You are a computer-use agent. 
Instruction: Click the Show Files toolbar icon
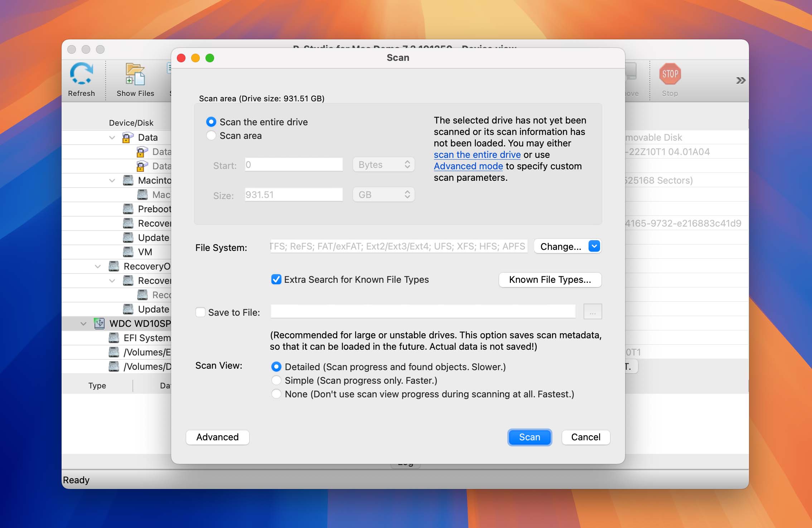pos(135,73)
